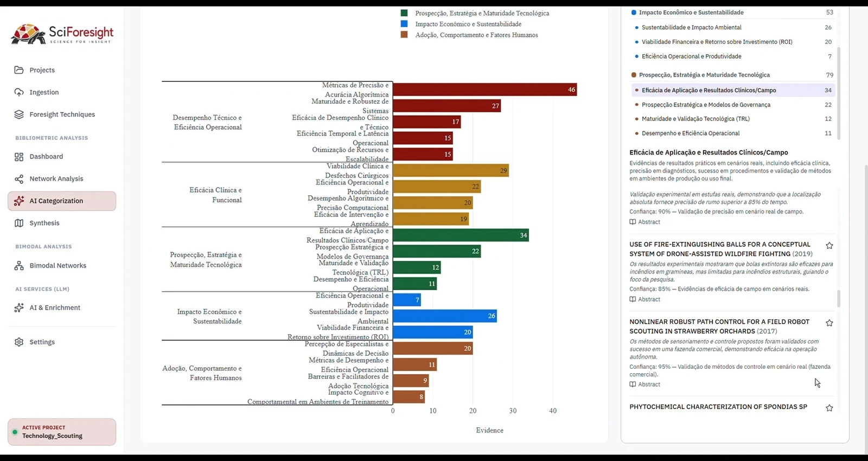The width and height of the screenshot is (868, 461).
Task: Click the green bar valued 34
Action: (x=461, y=235)
